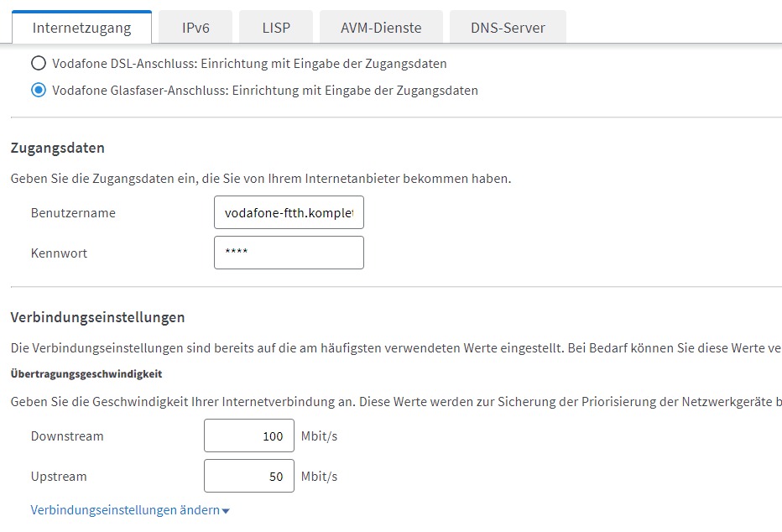Click the Kennwort password field
Viewport: 782px width, 532px height.
(x=289, y=253)
